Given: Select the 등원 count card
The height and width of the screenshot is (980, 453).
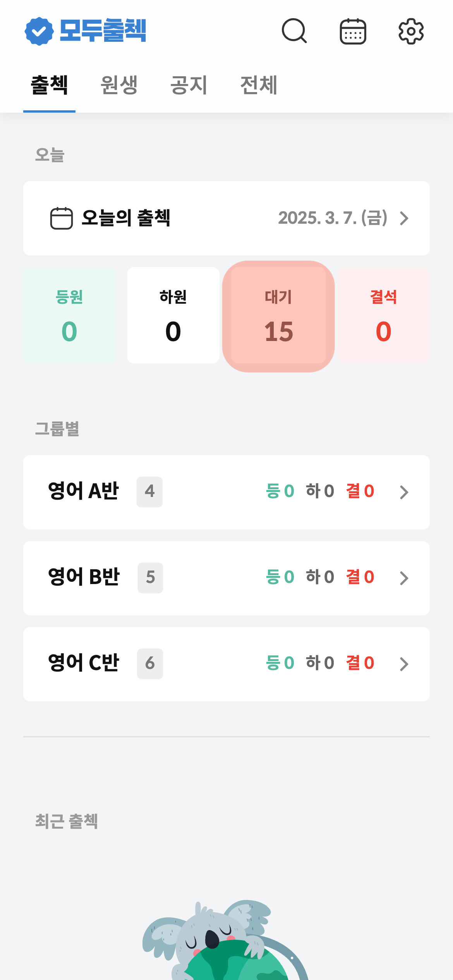Looking at the screenshot, I should click(69, 315).
